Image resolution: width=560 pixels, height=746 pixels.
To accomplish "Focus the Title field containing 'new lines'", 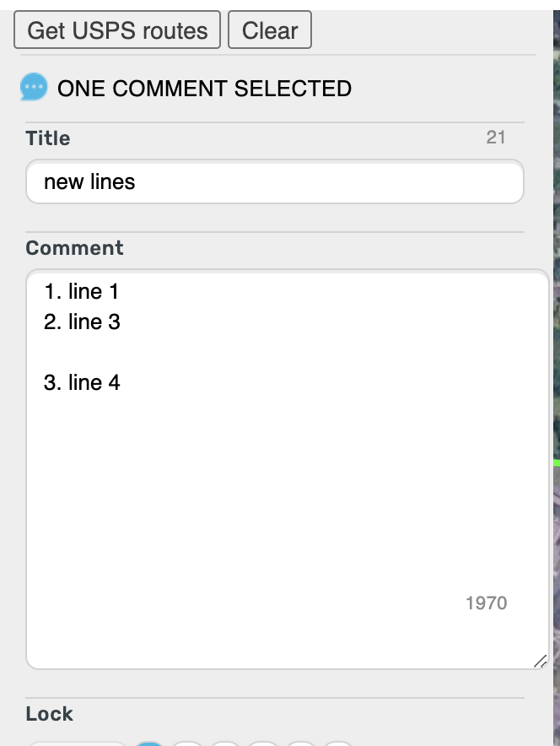I will (274, 181).
